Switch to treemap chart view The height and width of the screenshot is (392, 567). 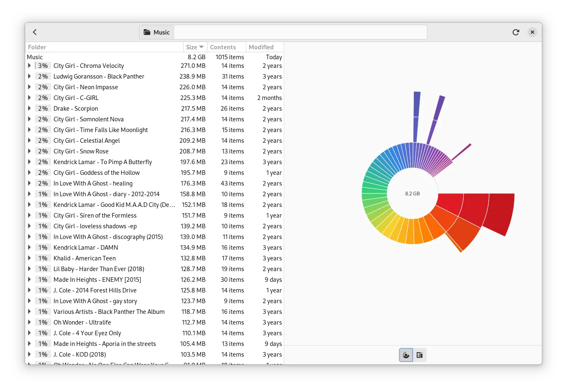click(420, 355)
